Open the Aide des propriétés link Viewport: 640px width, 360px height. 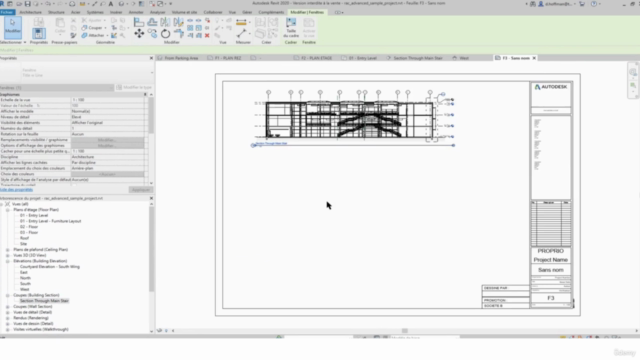16,190
